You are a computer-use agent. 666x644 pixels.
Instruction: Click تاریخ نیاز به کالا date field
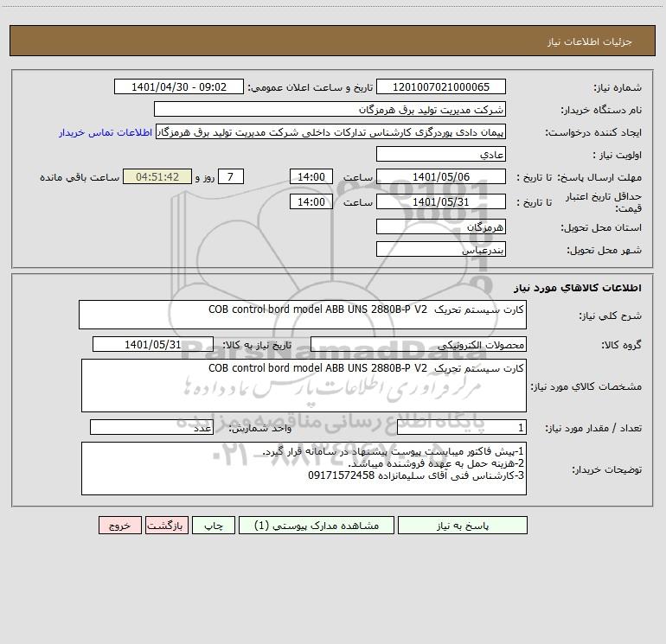153,344
